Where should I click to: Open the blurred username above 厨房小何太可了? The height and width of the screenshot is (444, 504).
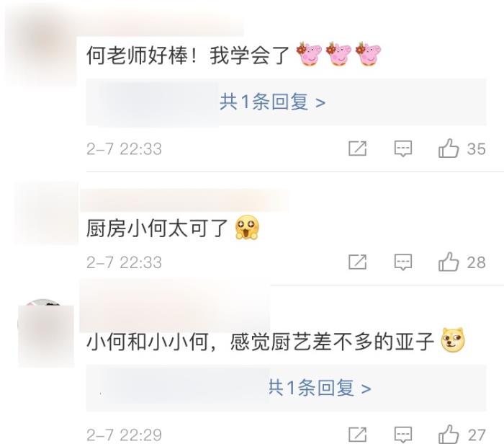185,200
